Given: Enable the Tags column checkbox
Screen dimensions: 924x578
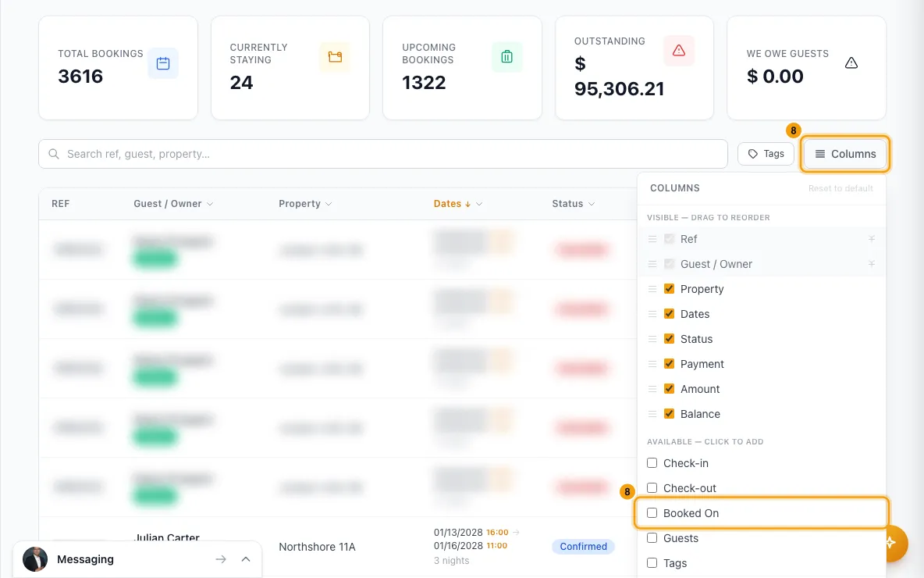Looking at the screenshot, I should click(652, 562).
